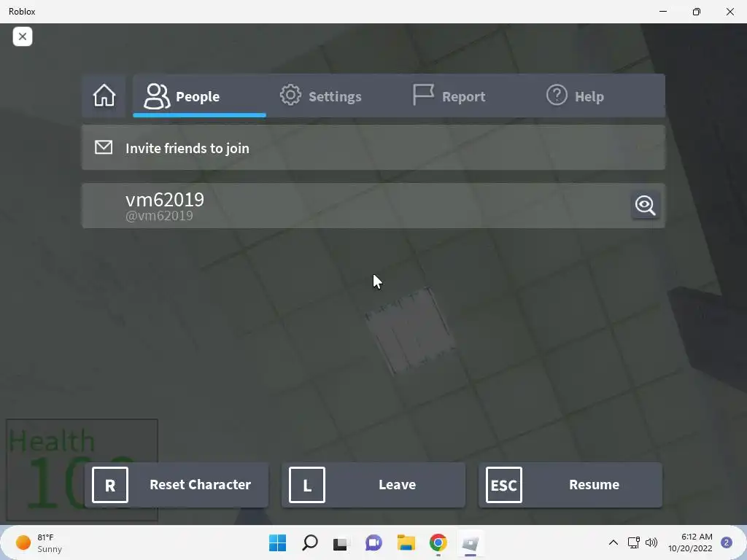Open the clock and calendar
Viewport: 747px width, 560px height.
(690, 542)
